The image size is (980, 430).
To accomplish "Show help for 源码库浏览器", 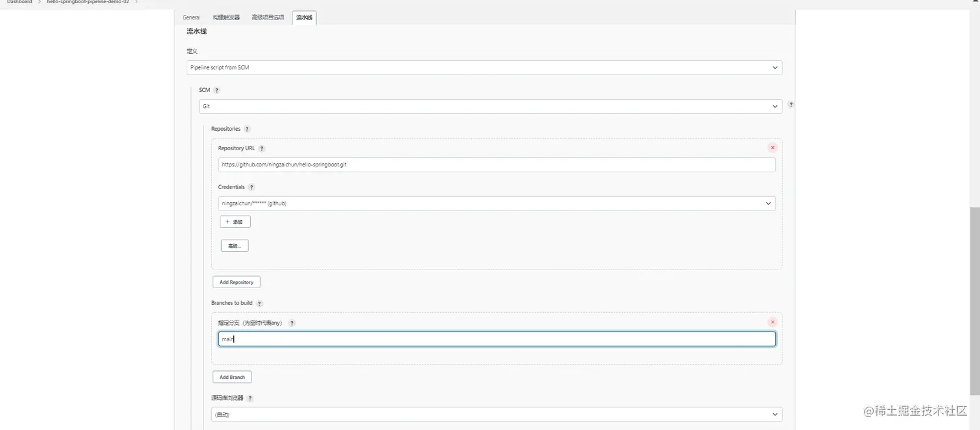I will pos(250,398).
